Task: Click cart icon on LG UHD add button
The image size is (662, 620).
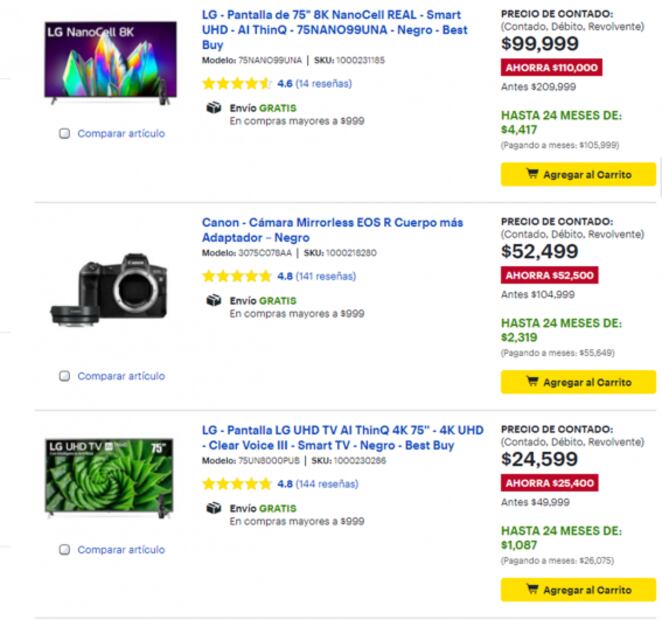Action: point(532,590)
